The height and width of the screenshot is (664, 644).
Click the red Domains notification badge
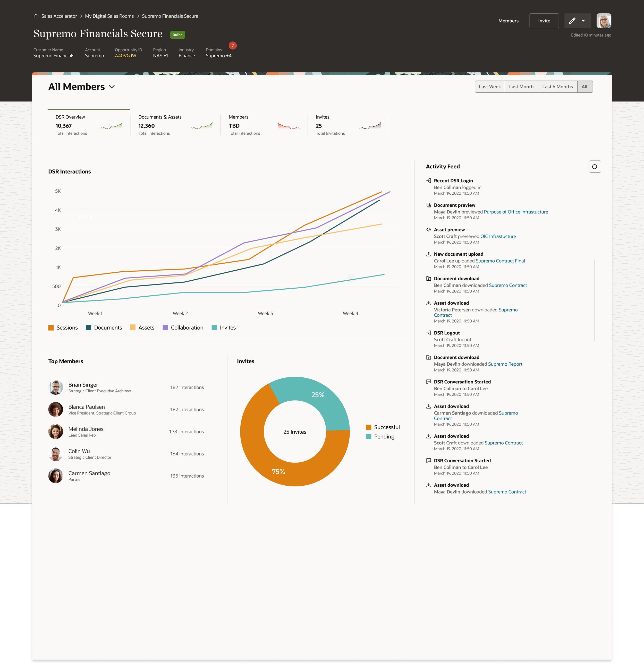point(233,45)
